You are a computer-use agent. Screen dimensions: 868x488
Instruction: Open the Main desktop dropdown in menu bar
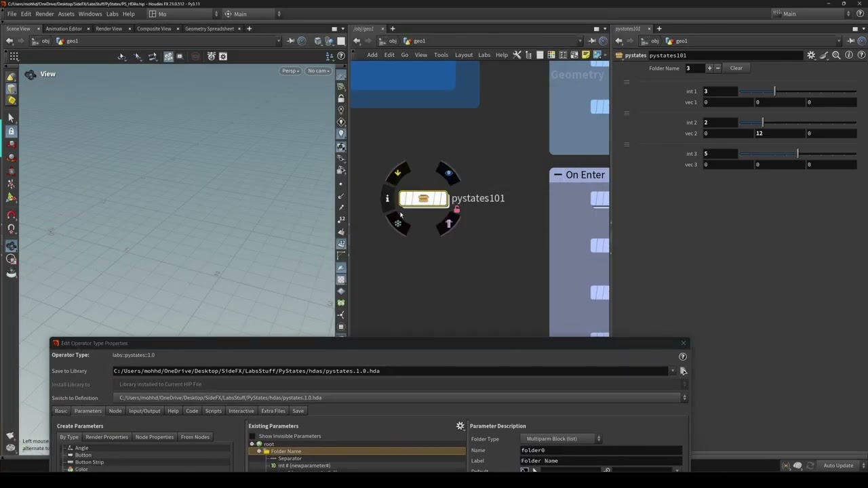(253, 14)
